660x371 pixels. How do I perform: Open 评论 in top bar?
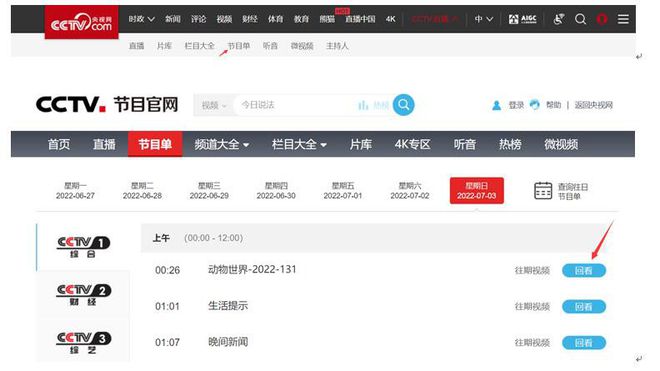(198, 19)
